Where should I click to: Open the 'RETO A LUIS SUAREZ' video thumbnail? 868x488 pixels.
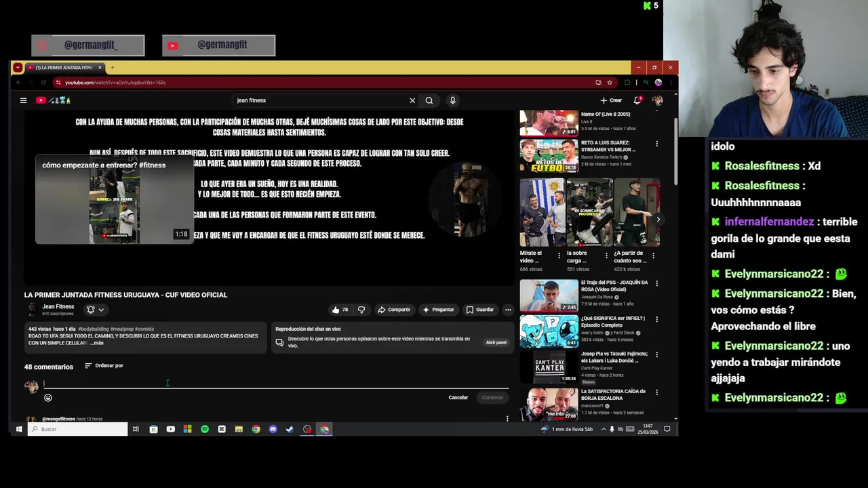pos(549,156)
